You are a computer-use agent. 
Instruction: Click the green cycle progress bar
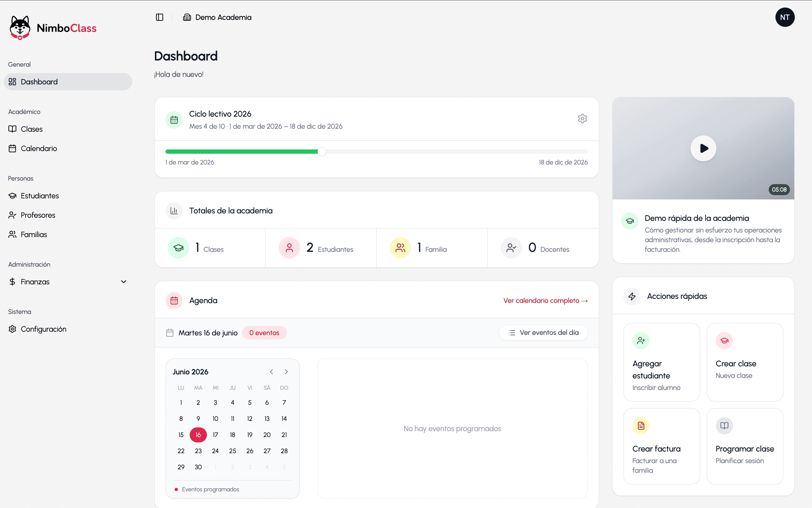(242, 152)
